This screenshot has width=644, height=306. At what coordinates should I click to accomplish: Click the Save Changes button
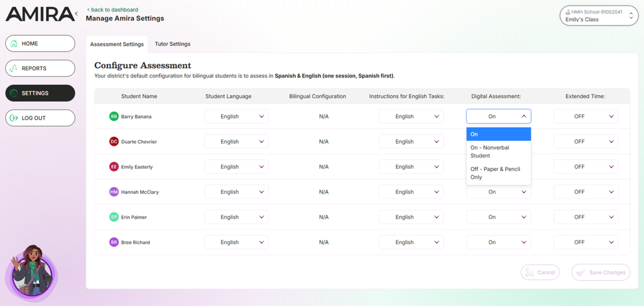click(601, 272)
